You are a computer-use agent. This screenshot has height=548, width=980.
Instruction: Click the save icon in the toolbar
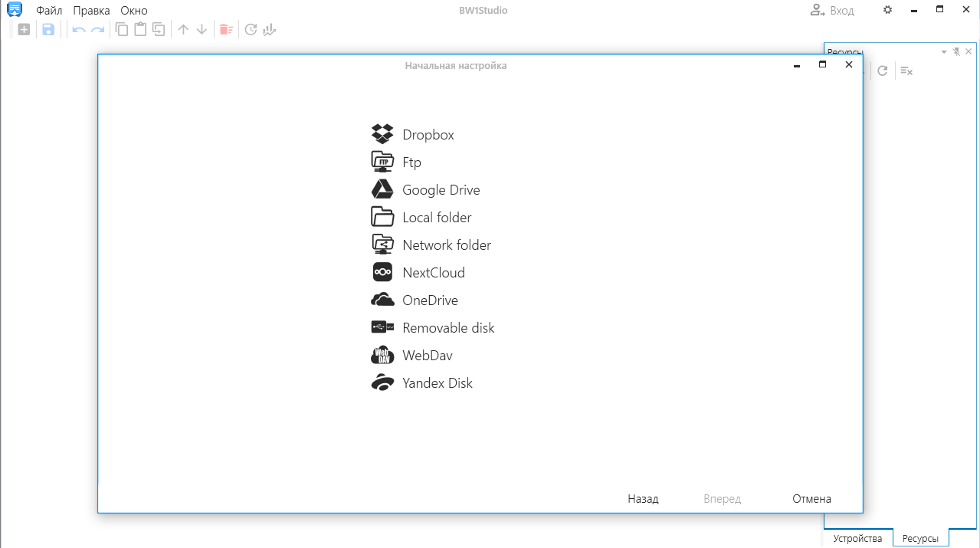click(x=48, y=30)
